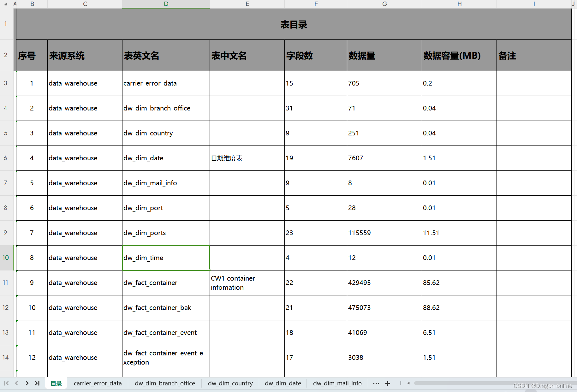Select cell dw_fact_container
Image resolution: width=577 pixels, height=392 pixels.
[x=166, y=283]
